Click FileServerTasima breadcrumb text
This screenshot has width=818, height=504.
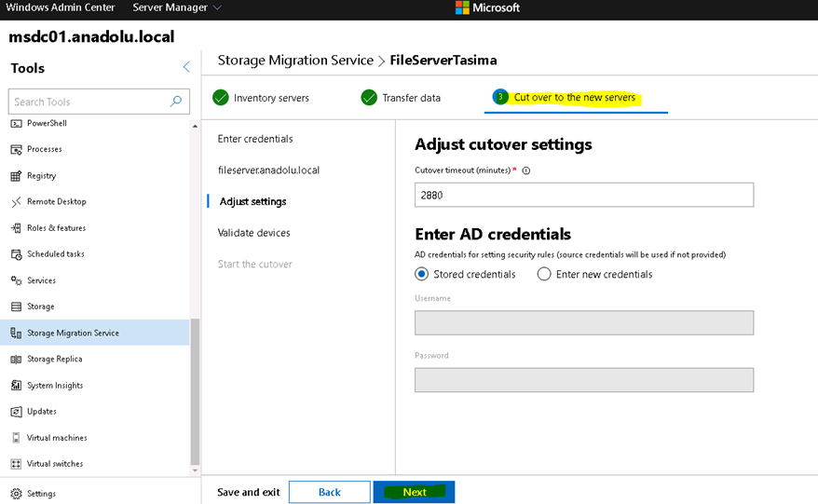[443, 60]
